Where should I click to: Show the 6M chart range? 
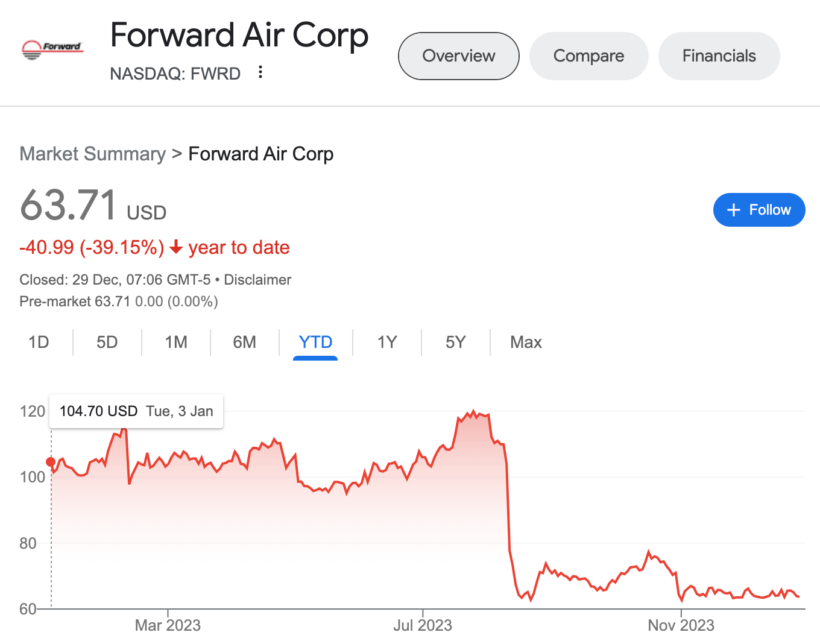pyautogui.click(x=244, y=343)
